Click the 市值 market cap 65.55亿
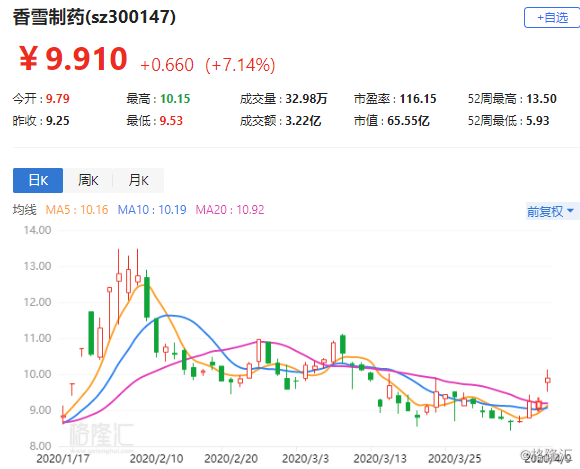This screenshot has height=469, width=580. click(408, 121)
